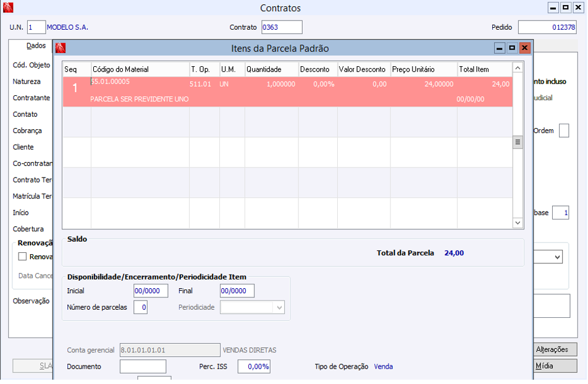Click the 511.01 operation type cell
This screenshot has width=588, height=384.
point(200,84)
